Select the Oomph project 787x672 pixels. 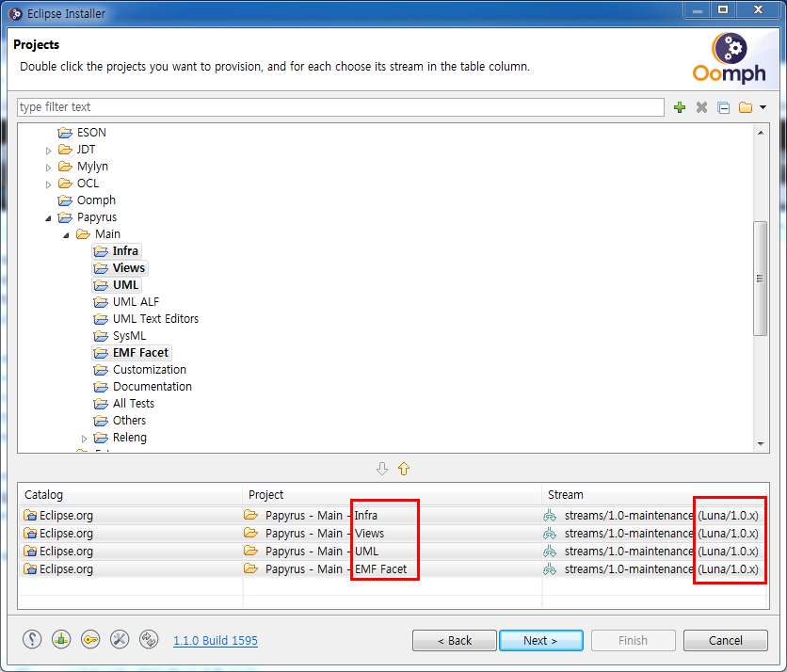(96, 200)
